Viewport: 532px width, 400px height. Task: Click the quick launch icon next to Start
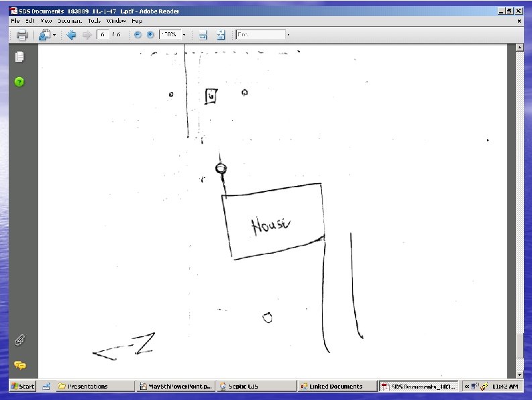46,386
